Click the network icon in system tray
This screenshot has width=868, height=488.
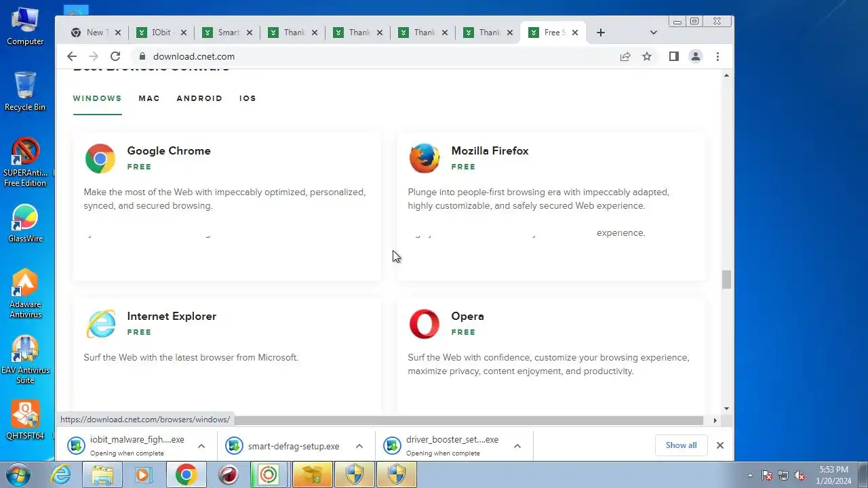(783, 475)
